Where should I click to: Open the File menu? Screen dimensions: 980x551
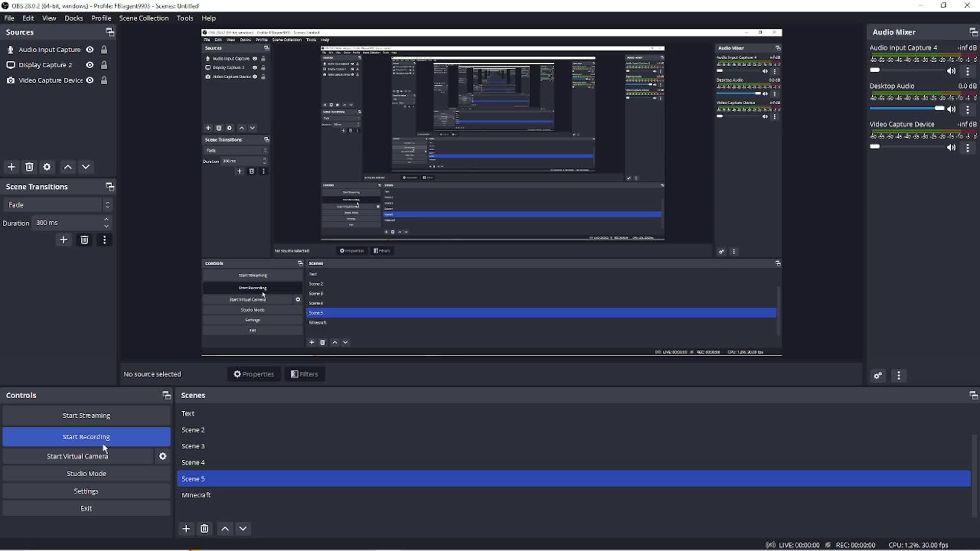click(x=9, y=18)
